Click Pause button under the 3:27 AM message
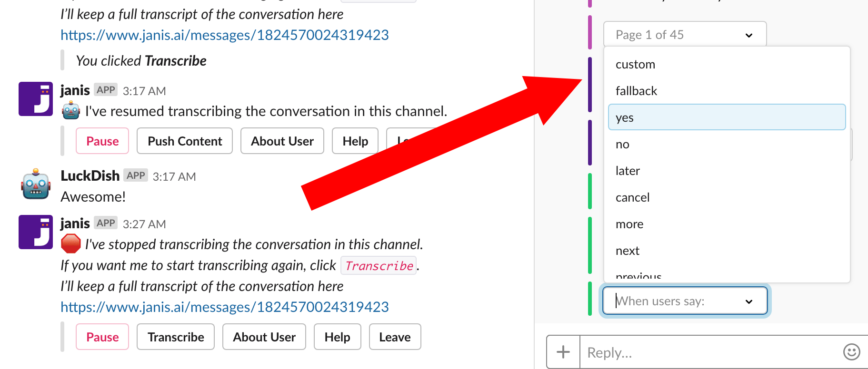 coord(102,337)
